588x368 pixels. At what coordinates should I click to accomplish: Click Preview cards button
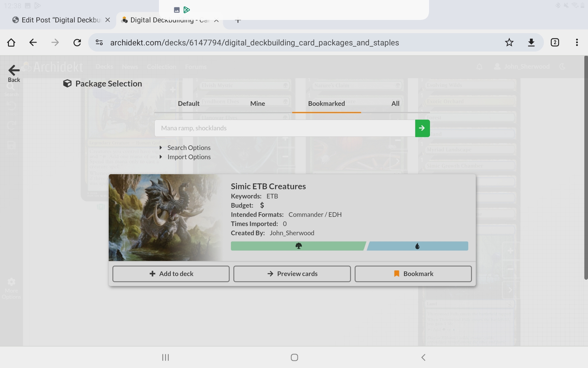coord(292,274)
